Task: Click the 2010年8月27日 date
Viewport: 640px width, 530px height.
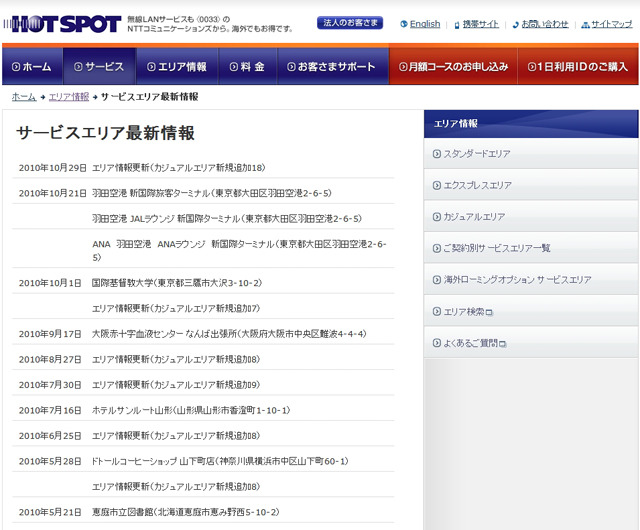Action: pyautogui.click(x=50, y=359)
